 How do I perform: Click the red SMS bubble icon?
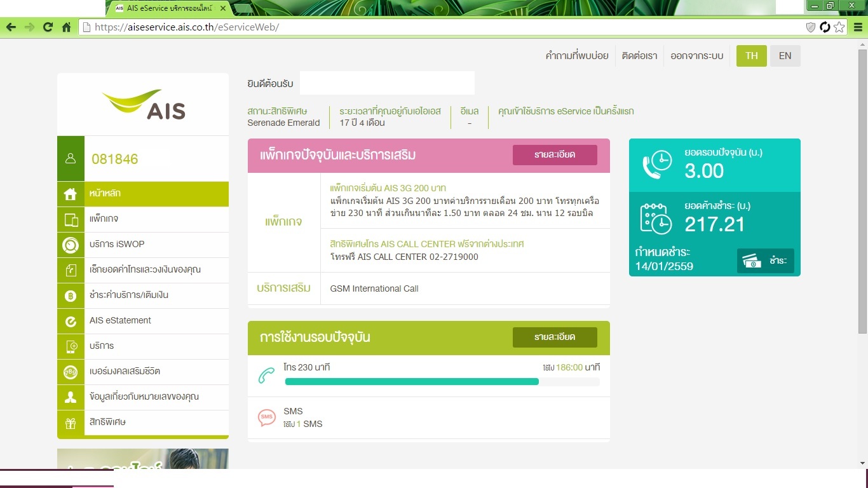pyautogui.click(x=267, y=417)
